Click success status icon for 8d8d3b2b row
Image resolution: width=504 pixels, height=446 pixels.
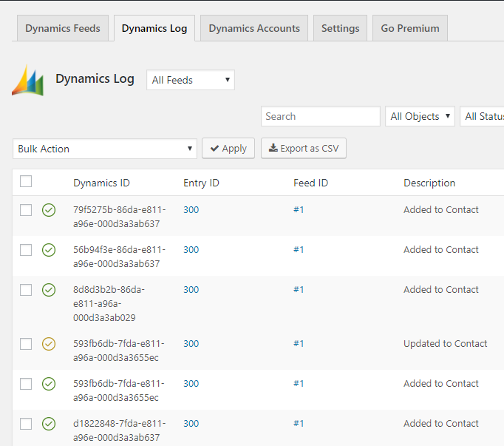pos(49,290)
